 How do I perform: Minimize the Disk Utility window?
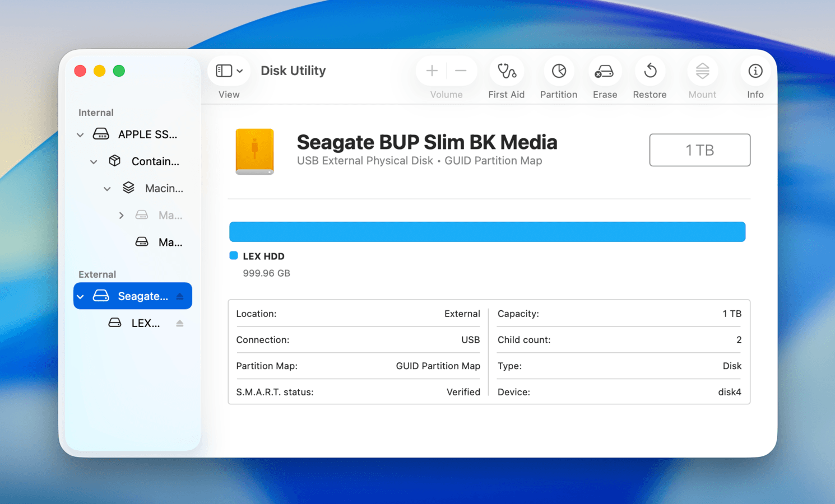[x=99, y=71]
